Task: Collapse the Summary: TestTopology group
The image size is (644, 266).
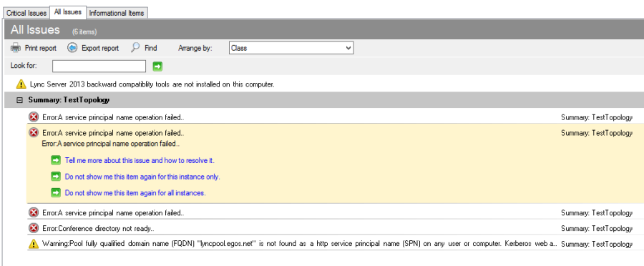Action: 19,100
